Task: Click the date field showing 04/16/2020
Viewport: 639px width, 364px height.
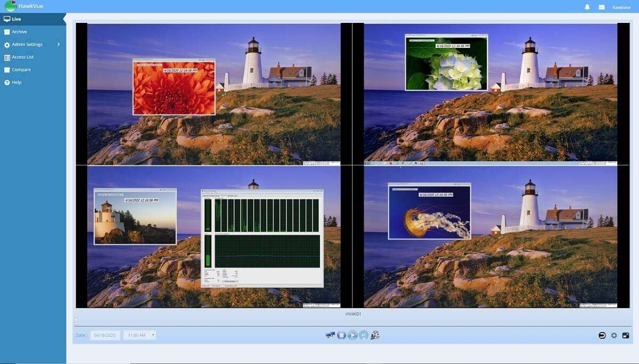Action: coord(105,335)
